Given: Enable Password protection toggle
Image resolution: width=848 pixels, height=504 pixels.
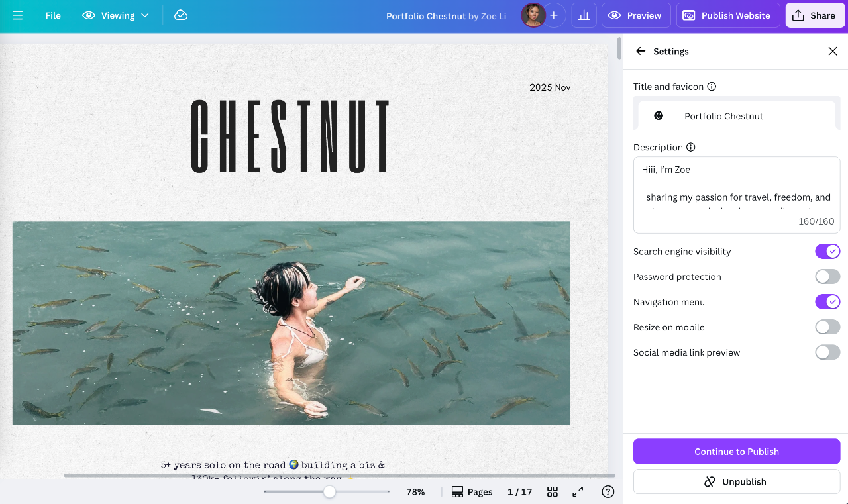Looking at the screenshot, I should click(827, 277).
